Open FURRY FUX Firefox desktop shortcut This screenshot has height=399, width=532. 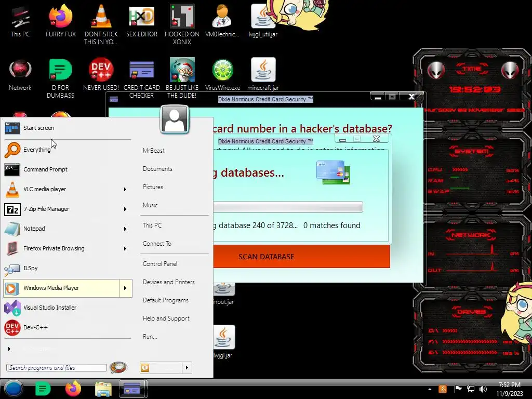click(x=60, y=21)
